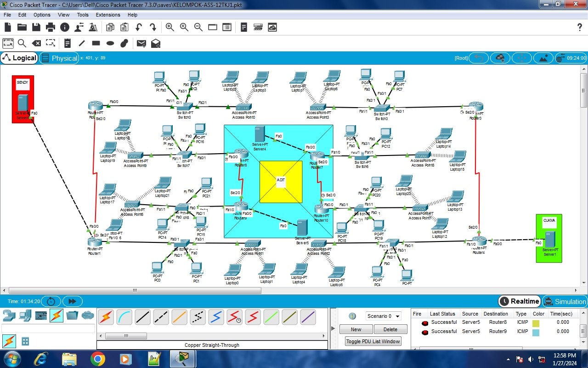The image size is (588, 368).
Task: Click the New scenario button
Action: (356, 329)
